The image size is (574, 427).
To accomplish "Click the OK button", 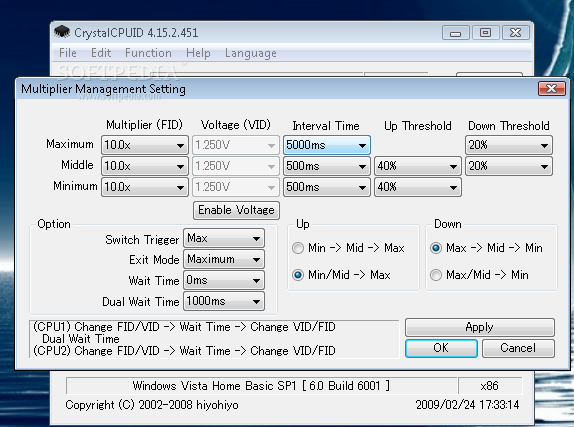I will [441, 348].
